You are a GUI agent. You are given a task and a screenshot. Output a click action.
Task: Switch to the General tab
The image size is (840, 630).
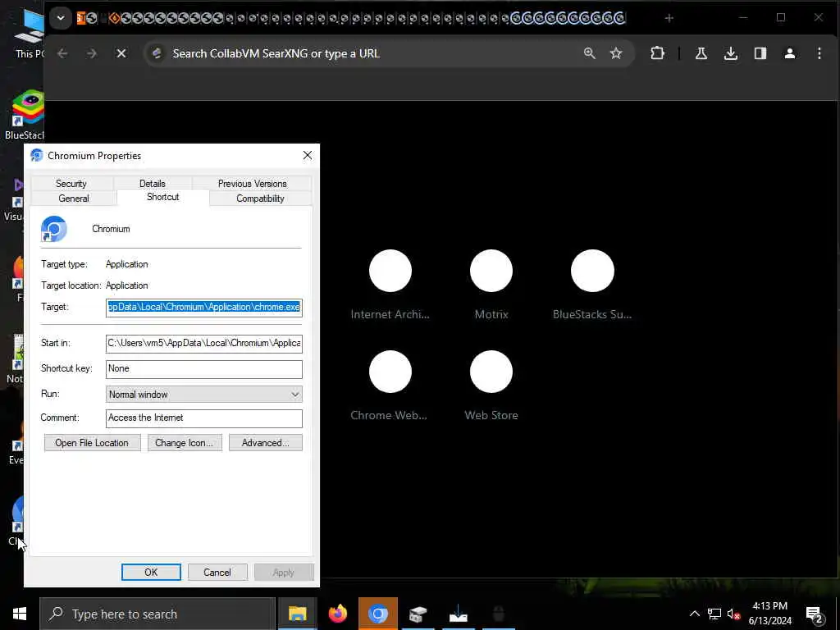(74, 199)
